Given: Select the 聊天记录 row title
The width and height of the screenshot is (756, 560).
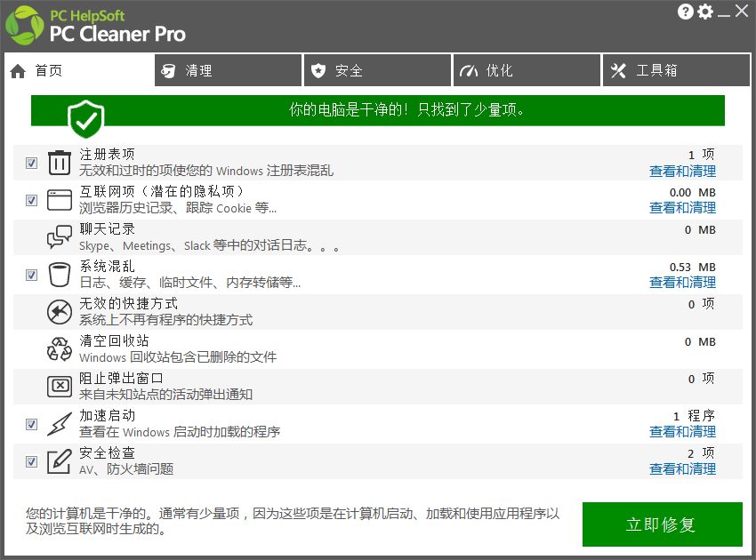Looking at the screenshot, I should 107,229.
